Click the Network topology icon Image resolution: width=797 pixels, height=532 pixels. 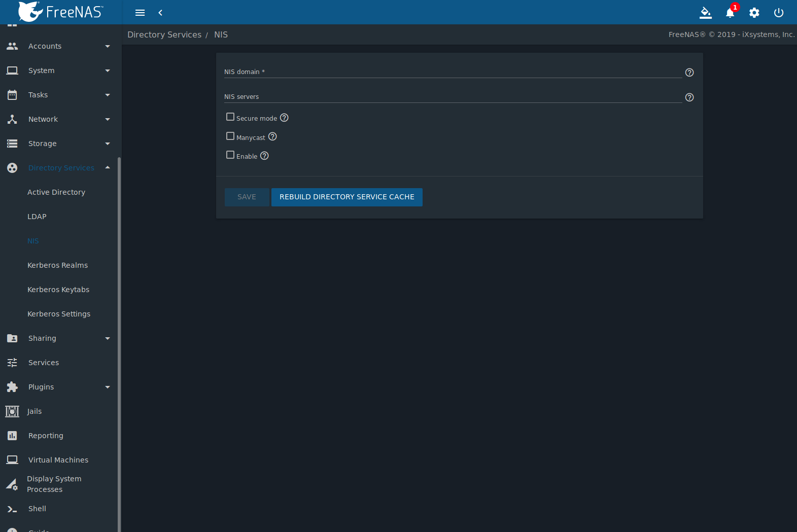tap(12, 119)
